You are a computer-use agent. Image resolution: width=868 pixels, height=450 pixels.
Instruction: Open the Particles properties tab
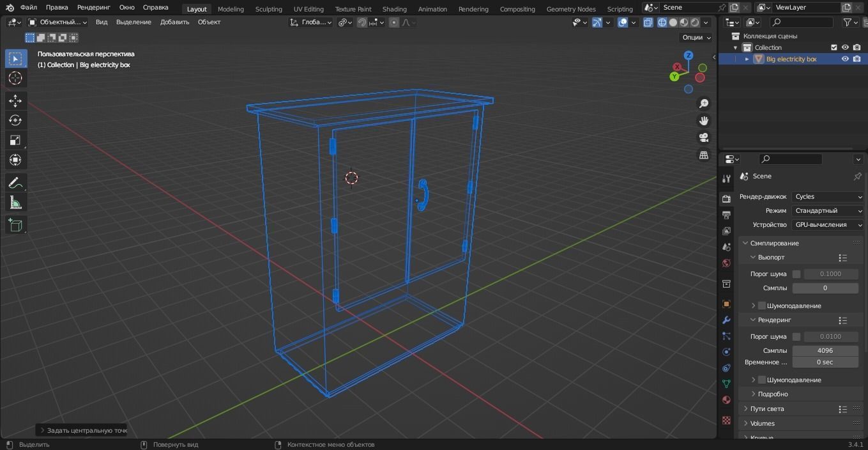click(x=726, y=336)
